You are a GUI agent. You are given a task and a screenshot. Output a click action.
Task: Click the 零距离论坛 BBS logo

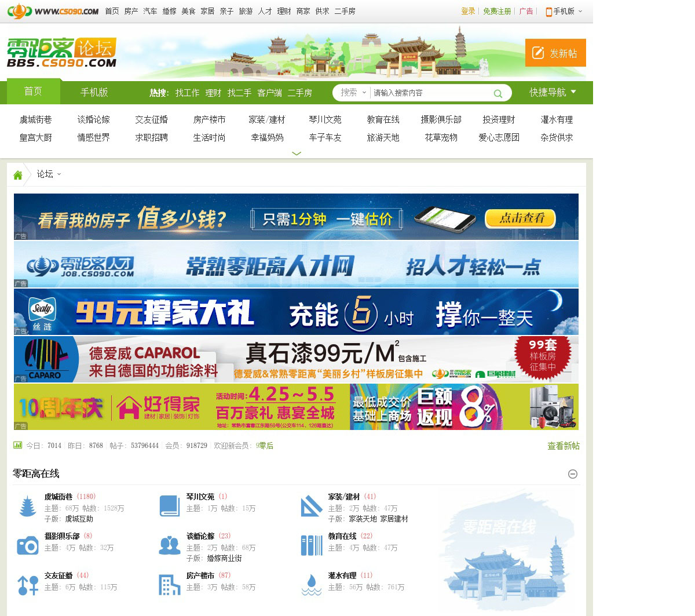point(61,53)
